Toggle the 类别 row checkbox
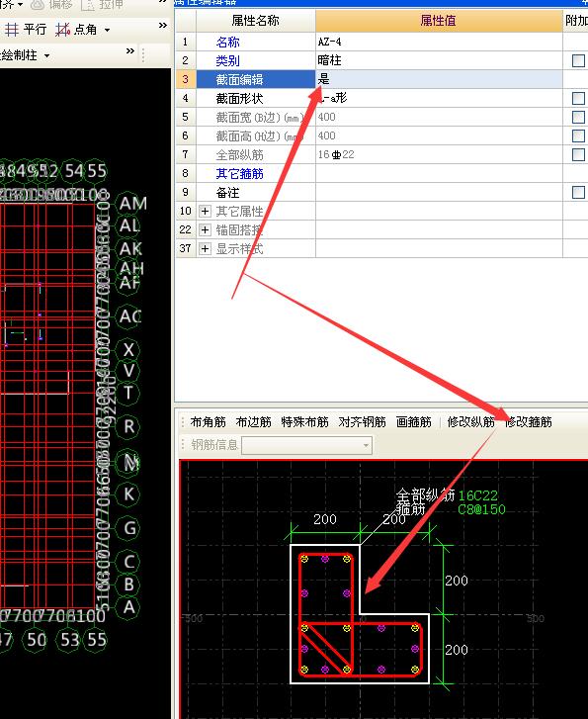This screenshot has width=588, height=719. 578,60
